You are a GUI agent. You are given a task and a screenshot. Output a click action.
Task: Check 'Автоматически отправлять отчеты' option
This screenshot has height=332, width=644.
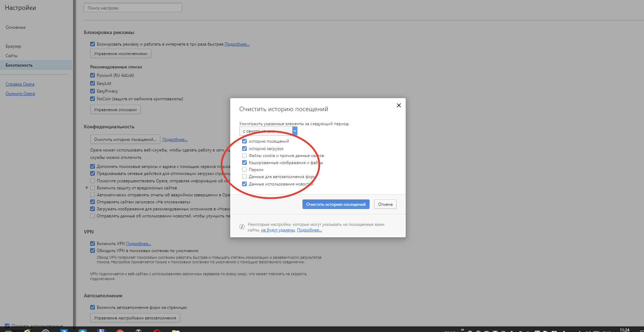[x=93, y=195]
